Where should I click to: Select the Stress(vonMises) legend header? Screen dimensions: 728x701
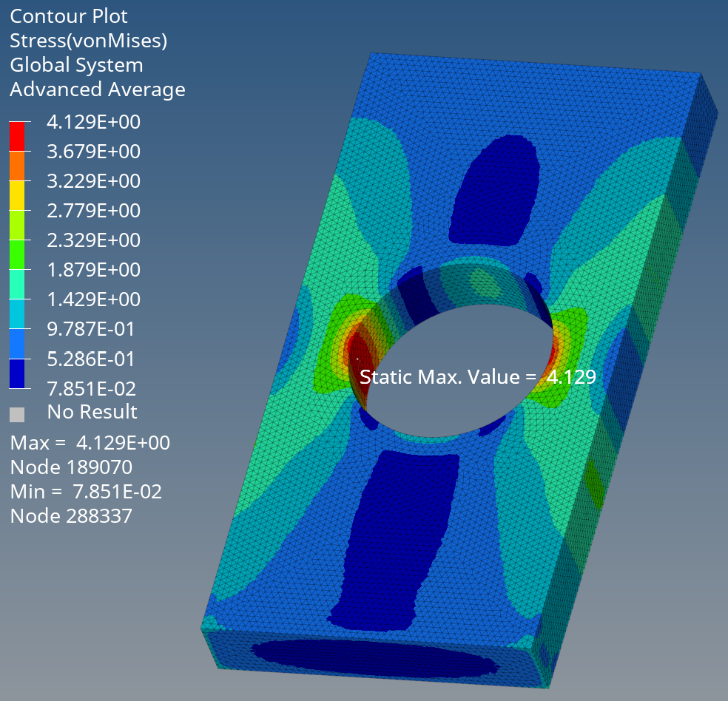[88, 41]
